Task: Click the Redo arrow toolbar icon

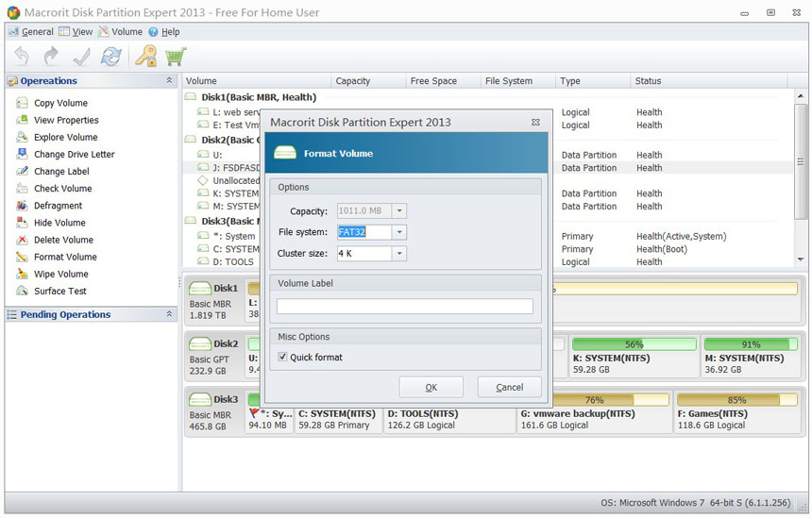Action: click(51, 57)
